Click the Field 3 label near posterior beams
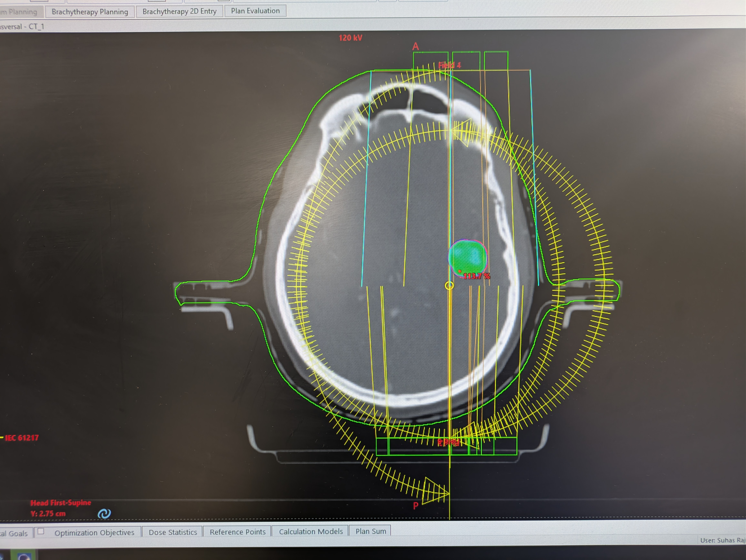This screenshot has width=746, height=560. coord(449,442)
